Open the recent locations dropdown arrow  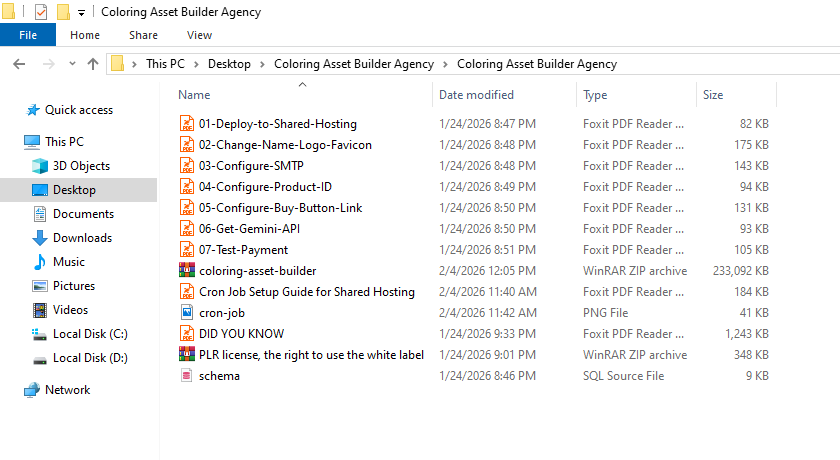[x=72, y=64]
